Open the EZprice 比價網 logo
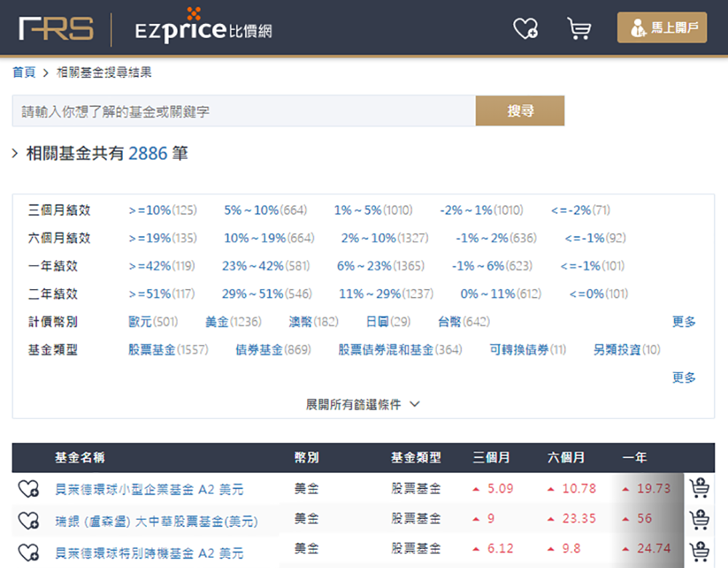The image size is (728, 568). [x=203, y=25]
